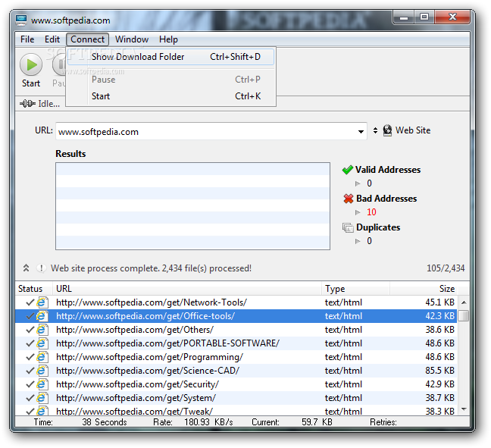
Task: Click the exclamation info icon beside process message
Action: coord(41,268)
